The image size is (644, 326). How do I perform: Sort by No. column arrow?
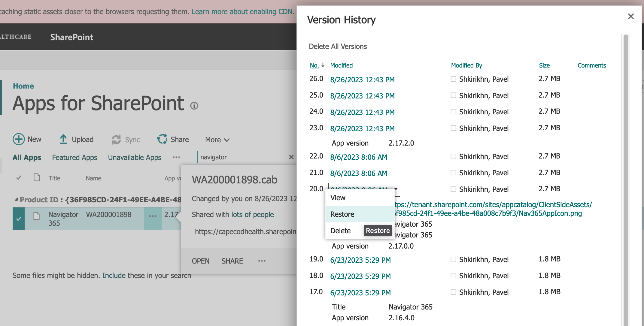coord(323,65)
